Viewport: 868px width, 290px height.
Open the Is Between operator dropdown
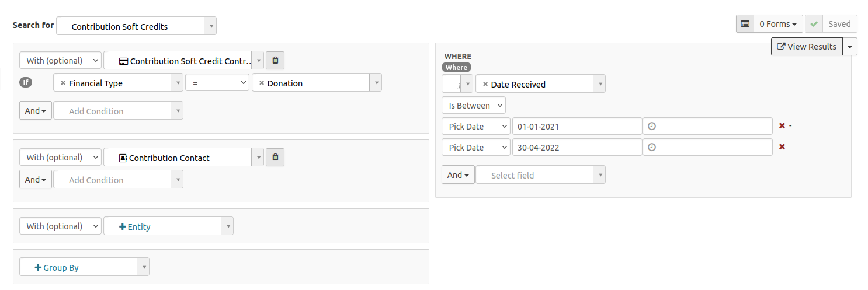[474, 105]
